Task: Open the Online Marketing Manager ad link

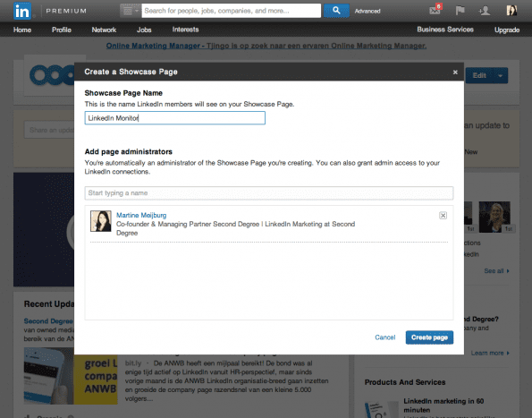Action: [266, 46]
